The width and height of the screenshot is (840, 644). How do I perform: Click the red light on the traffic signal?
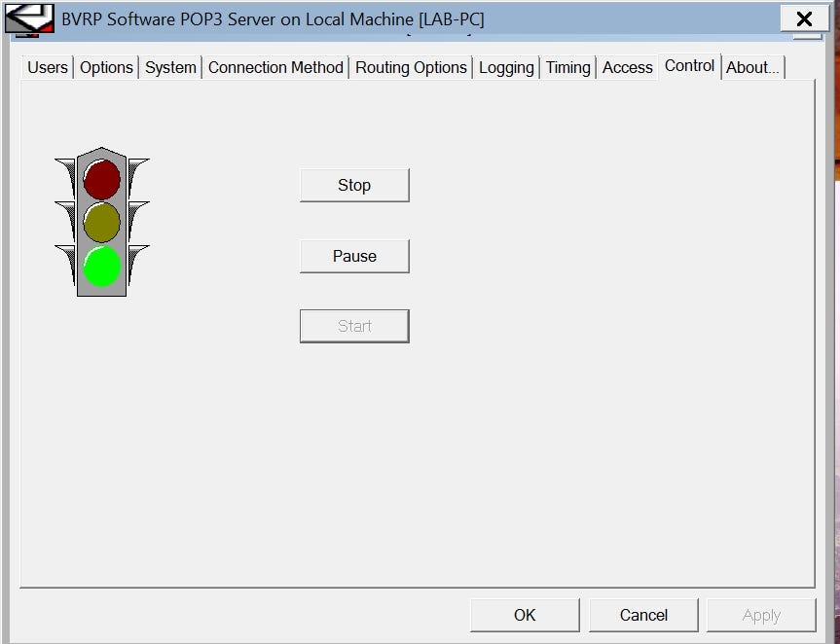[101, 178]
